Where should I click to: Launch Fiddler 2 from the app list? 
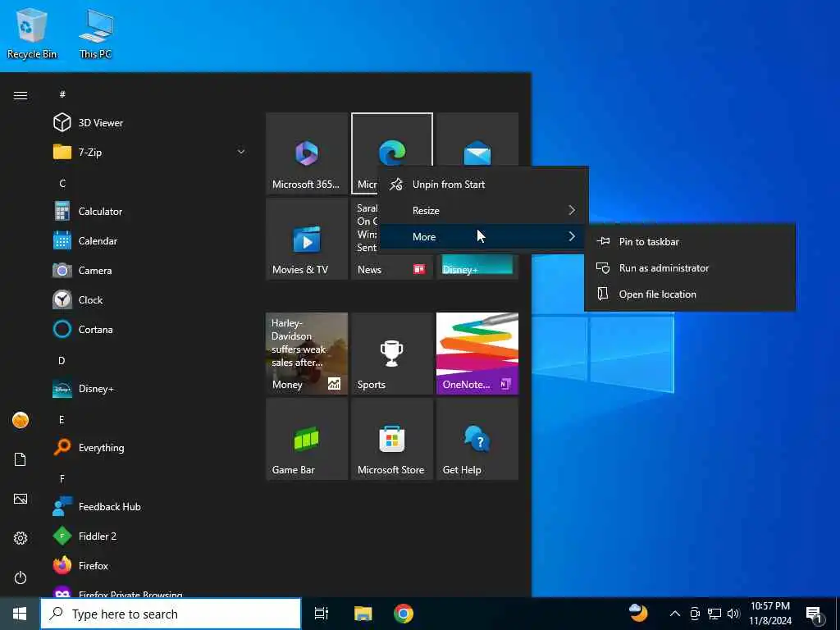149,536
